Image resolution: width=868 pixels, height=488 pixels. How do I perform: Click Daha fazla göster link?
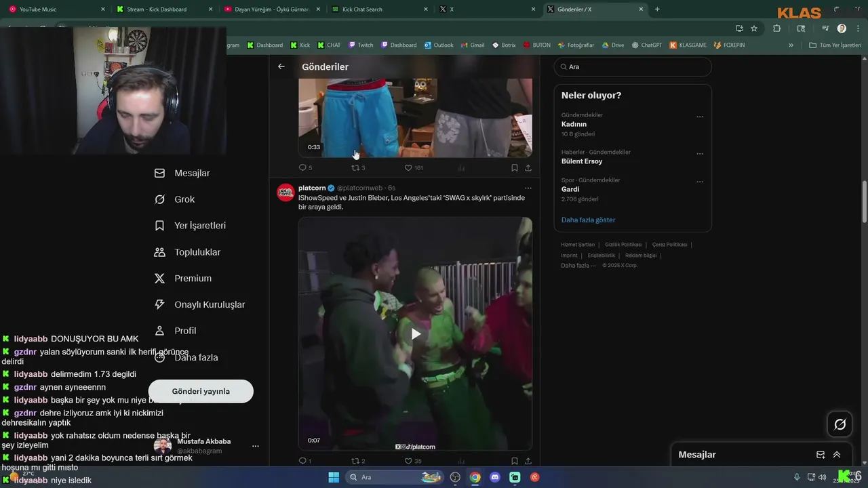click(588, 220)
